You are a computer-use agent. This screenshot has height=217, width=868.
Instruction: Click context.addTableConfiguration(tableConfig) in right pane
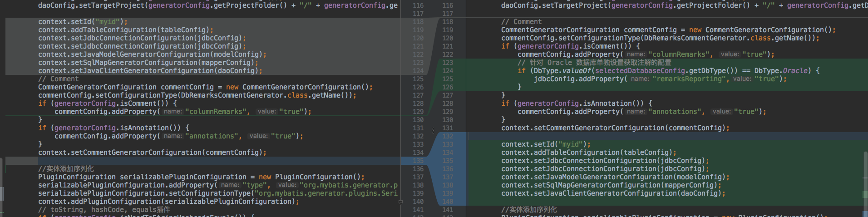pyautogui.click(x=589, y=153)
